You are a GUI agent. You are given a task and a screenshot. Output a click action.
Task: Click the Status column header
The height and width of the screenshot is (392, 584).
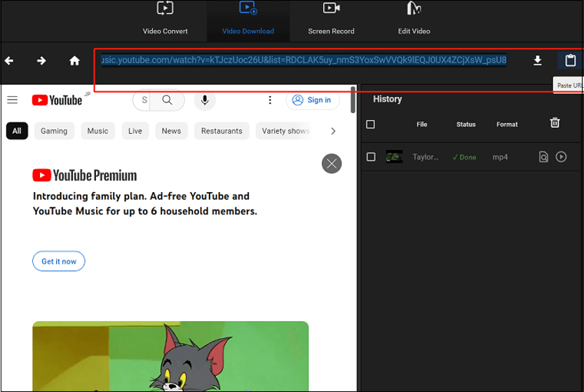(466, 124)
